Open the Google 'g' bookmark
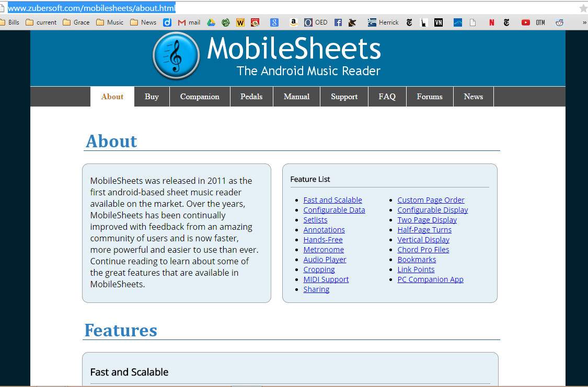Screen dimensions: 588x387 [274, 22]
